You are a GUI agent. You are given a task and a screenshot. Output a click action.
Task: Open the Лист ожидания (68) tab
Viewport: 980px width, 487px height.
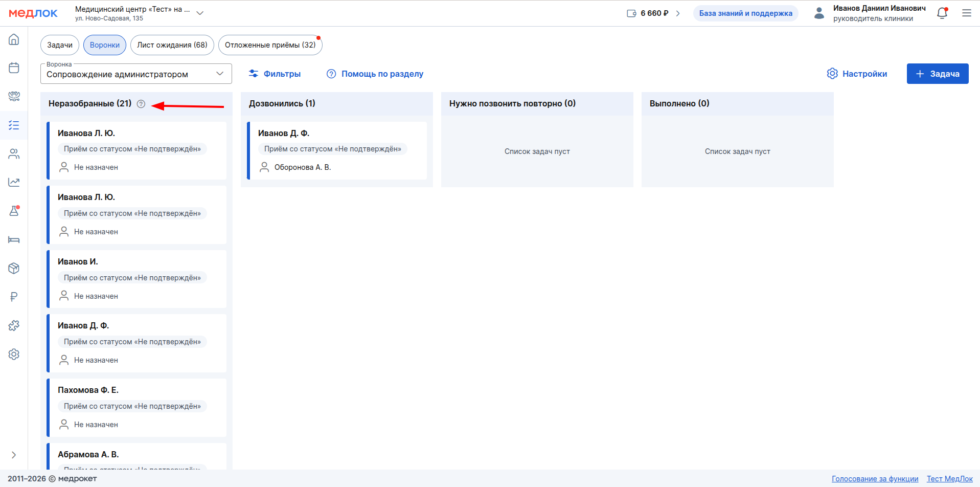coord(172,45)
